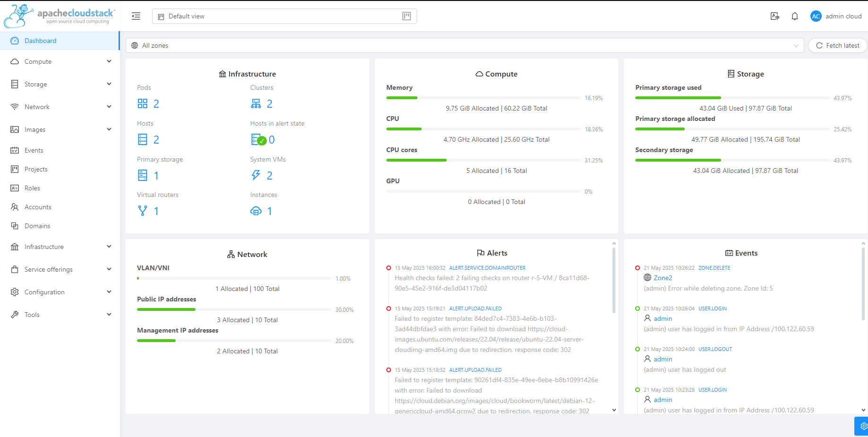This screenshot has width=868, height=437.
Task: Click the Tools wrench icon in the sidebar
Action: 15,315
